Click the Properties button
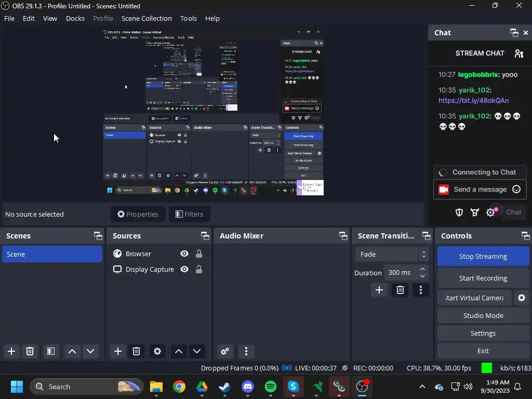Viewport: 532px width, 399px height. click(138, 214)
